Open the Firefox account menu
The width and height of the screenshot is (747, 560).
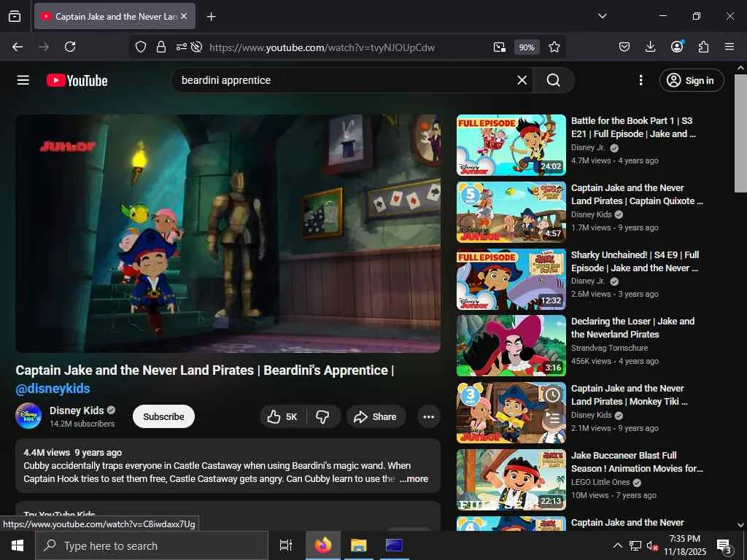point(677,47)
